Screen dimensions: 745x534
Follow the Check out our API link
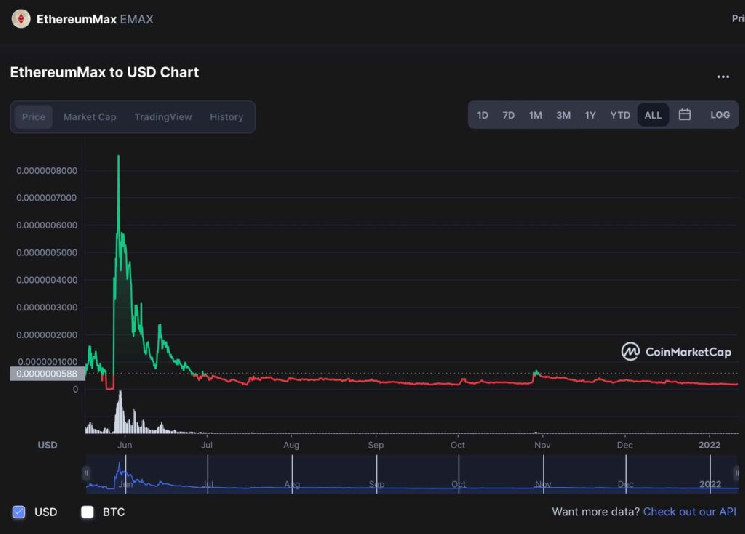click(689, 512)
